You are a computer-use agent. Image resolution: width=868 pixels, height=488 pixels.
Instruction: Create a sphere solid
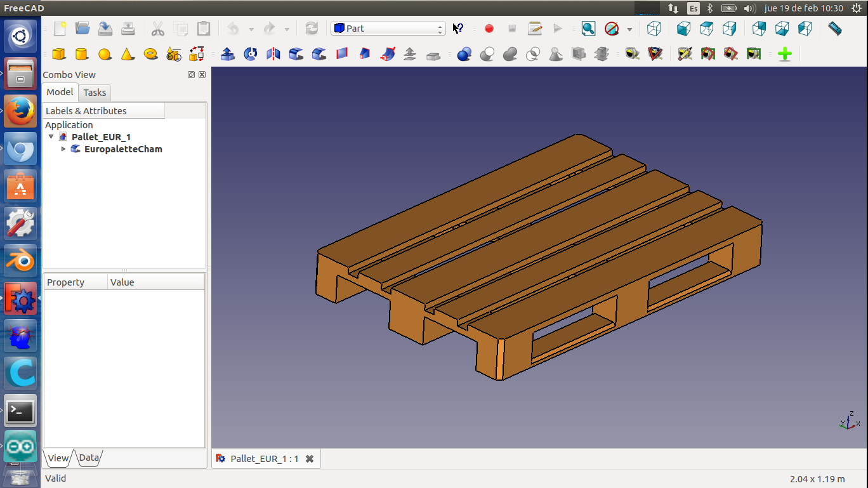point(105,54)
